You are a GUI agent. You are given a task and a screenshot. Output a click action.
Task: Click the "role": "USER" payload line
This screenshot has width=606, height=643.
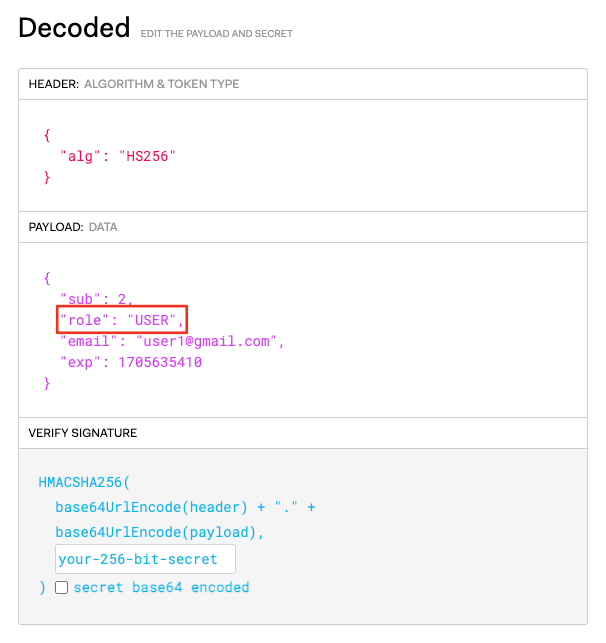click(122, 320)
